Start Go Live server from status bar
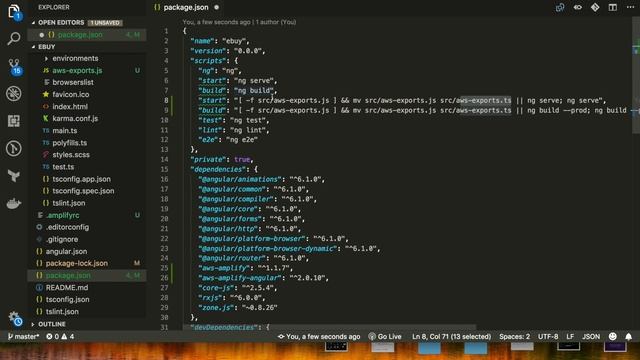 [x=385, y=337]
